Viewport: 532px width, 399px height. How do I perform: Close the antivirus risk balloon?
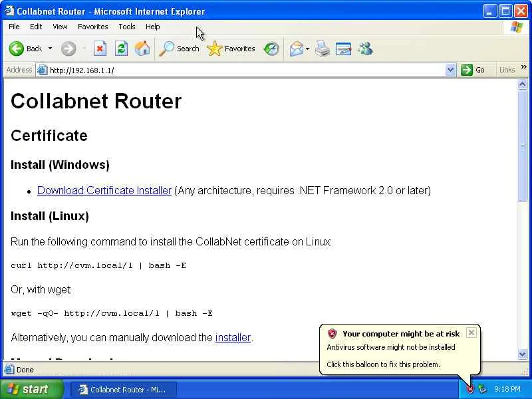click(x=471, y=333)
